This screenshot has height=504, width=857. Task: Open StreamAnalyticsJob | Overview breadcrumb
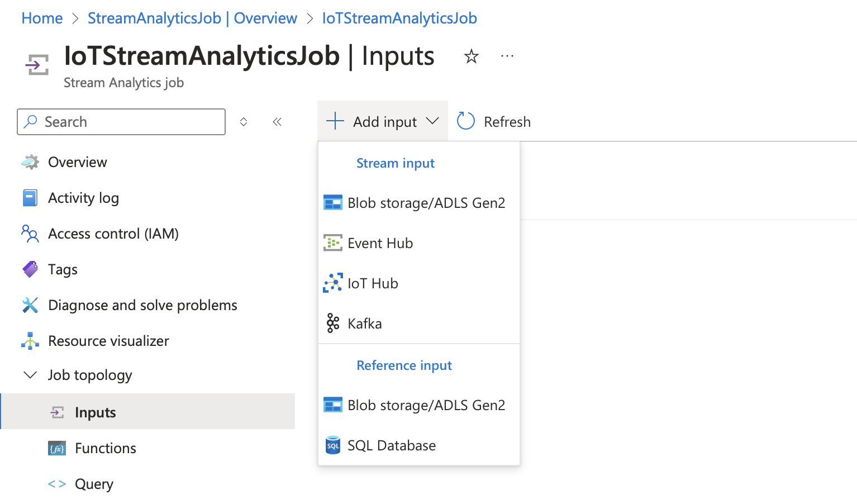pyautogui.click(x=192, y=18)
